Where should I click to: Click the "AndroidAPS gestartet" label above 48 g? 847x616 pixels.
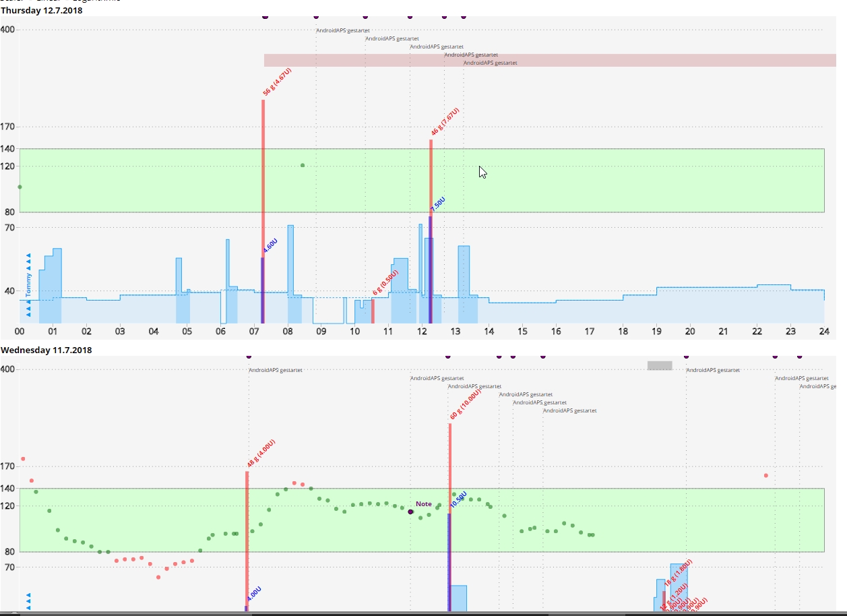(x=276, y=370)
